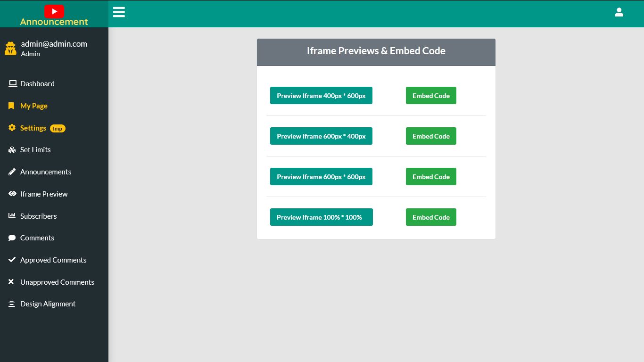Image resolution: width=644 pixels, height=362 pixels.
Task: Click the Comments speech bubble icon
Action: point(12,238)
